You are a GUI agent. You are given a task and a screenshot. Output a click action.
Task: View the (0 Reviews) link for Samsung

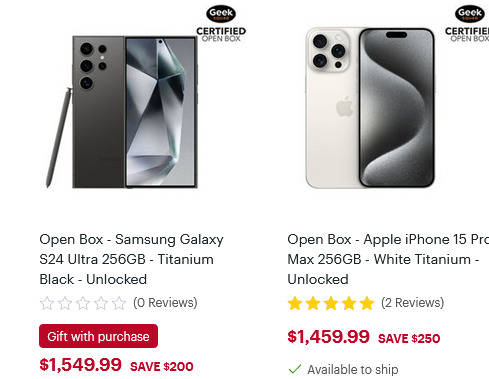tap(165, 303)
